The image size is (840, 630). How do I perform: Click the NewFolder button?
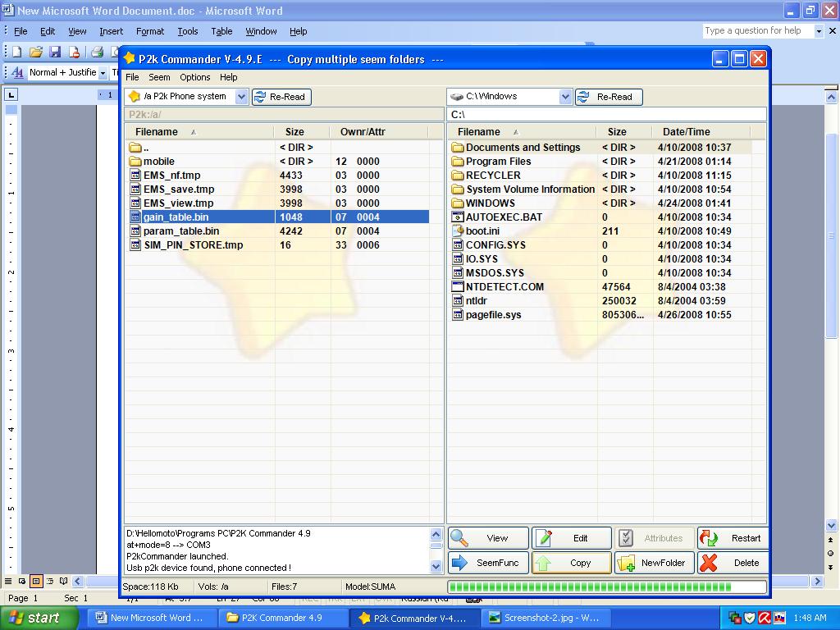654,563
